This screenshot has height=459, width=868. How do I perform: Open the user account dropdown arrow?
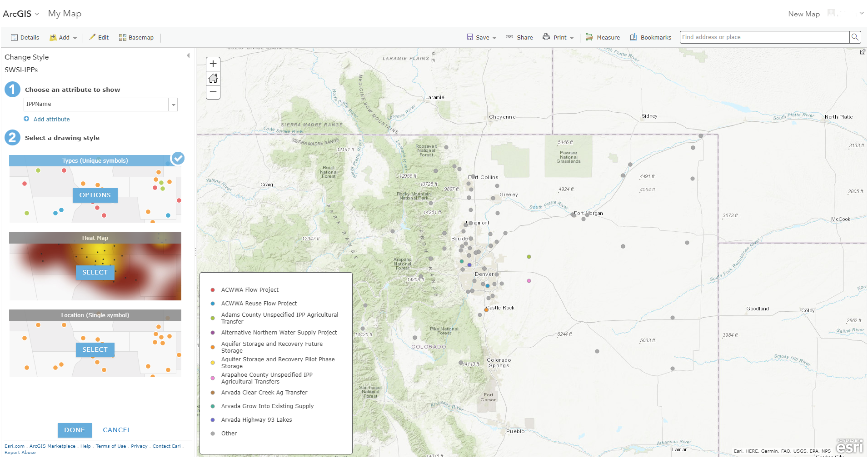861,13
